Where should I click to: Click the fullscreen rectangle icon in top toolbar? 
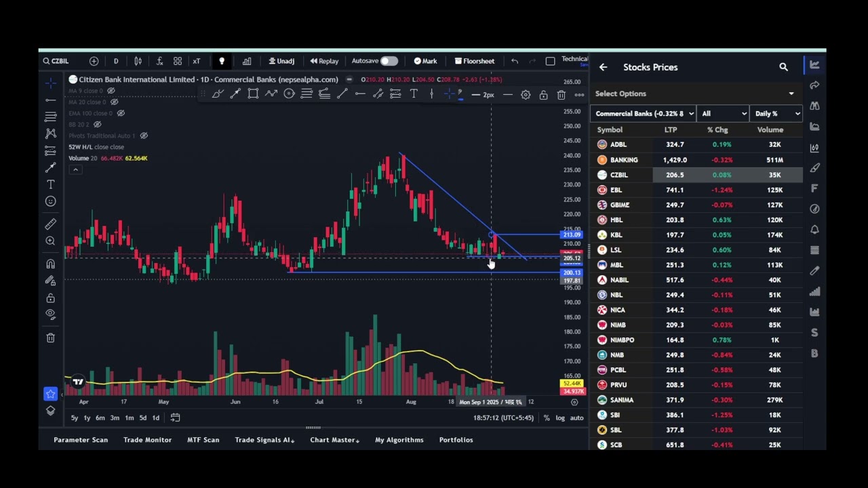[x=550, y=61]
